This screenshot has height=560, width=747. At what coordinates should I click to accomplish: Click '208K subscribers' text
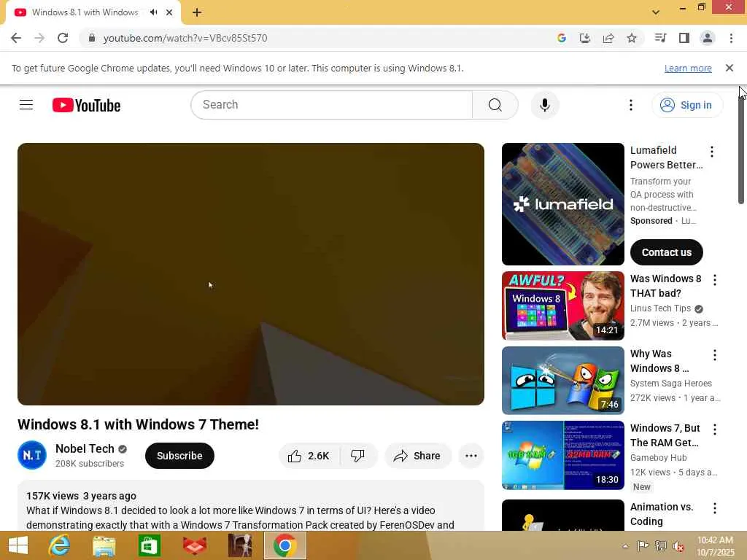tap(90, 463)
